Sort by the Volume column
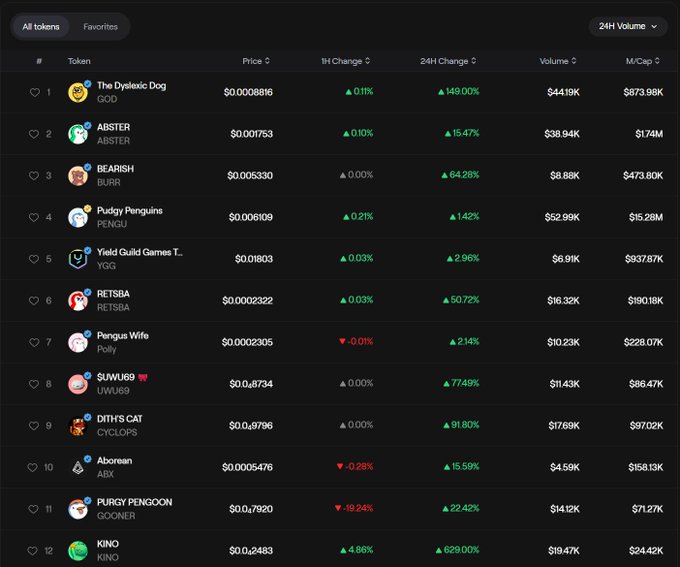Viewport: 680px width, 567px height. [x=558, y=61]
